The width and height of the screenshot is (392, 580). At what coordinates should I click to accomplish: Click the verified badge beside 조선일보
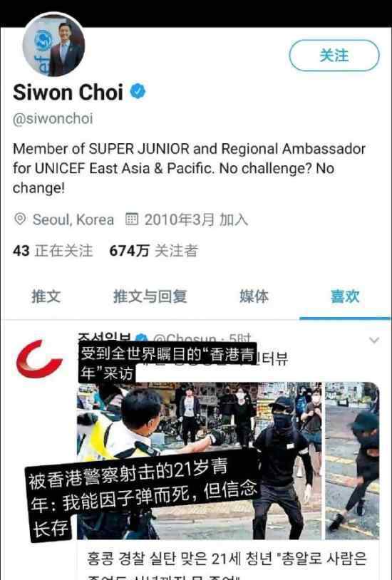click(x=141, y=338)
